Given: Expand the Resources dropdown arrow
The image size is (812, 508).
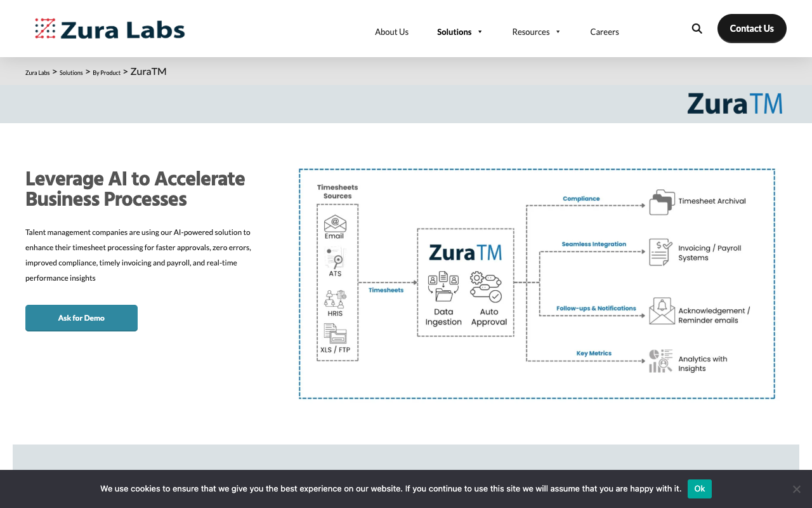Looking at the screenshot, I should coord(558,32).
